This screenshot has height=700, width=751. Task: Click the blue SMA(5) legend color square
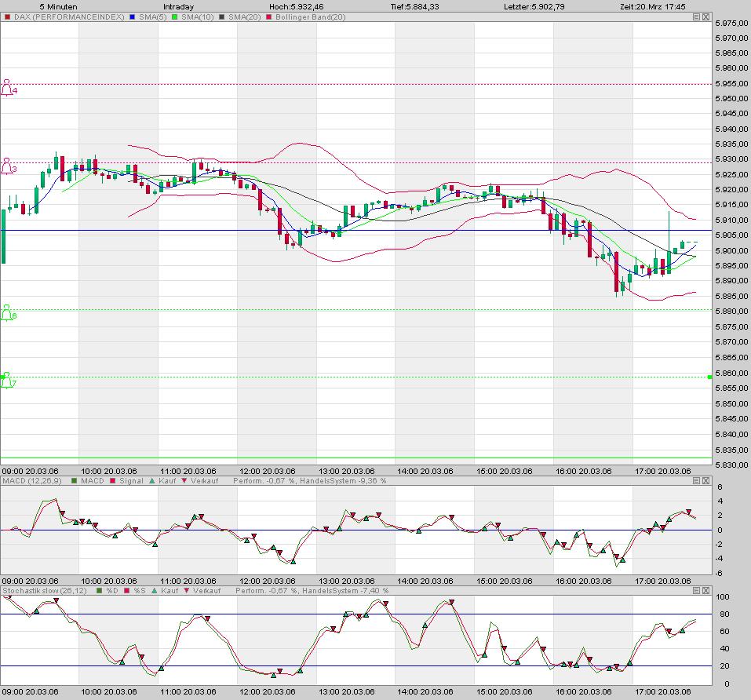tap(132, 17)
